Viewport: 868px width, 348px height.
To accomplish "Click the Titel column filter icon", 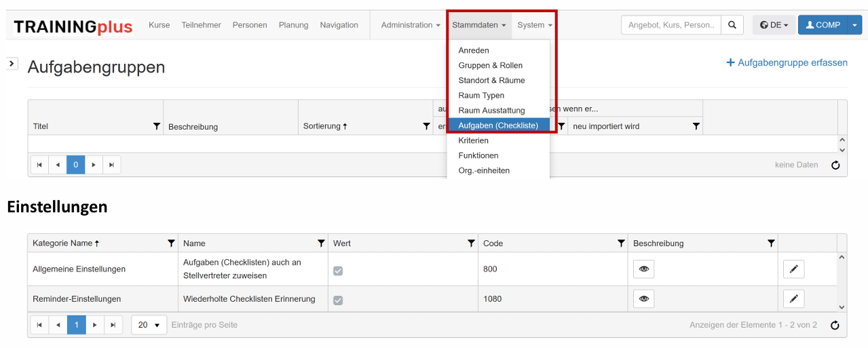I will (157, 126).
